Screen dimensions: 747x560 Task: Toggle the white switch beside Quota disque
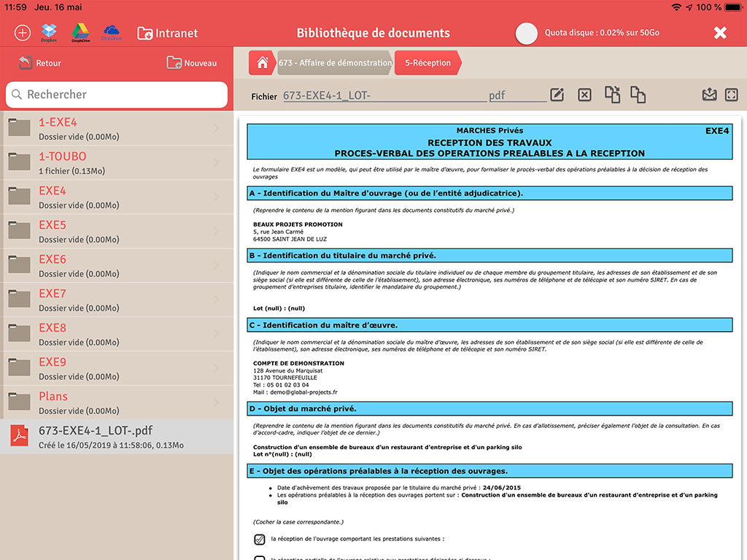tap(527, 34)
